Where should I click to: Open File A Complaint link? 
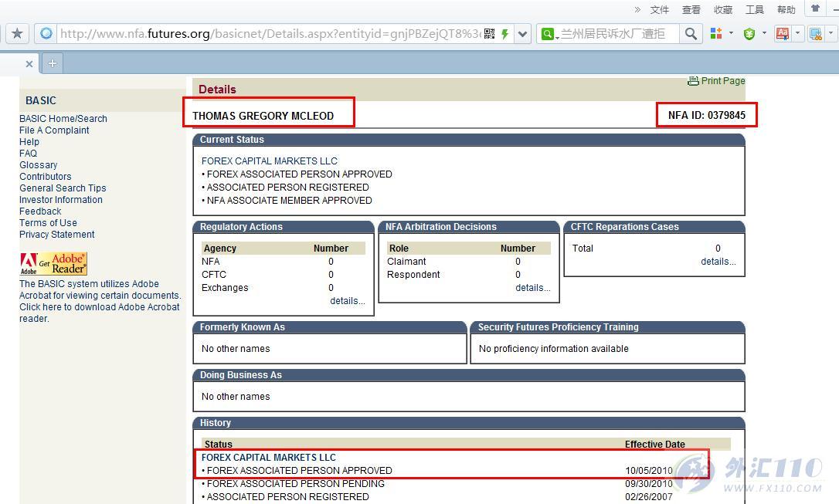[54, 130]
